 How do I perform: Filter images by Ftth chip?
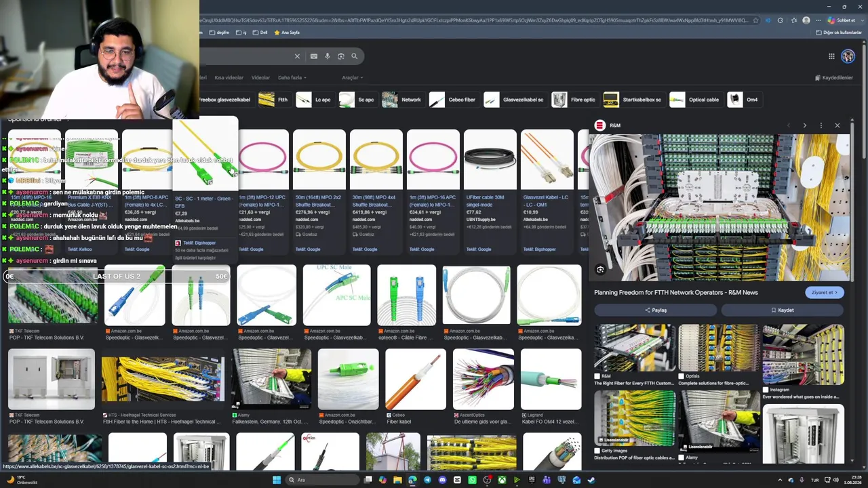274,100
